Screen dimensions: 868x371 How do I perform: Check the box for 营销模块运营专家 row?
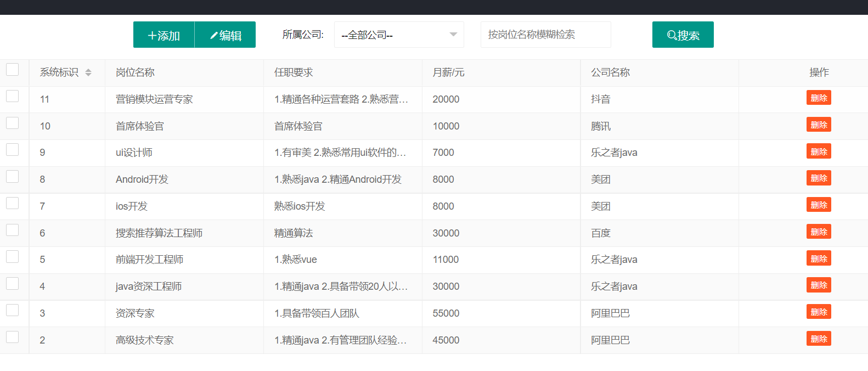(13, 97)
